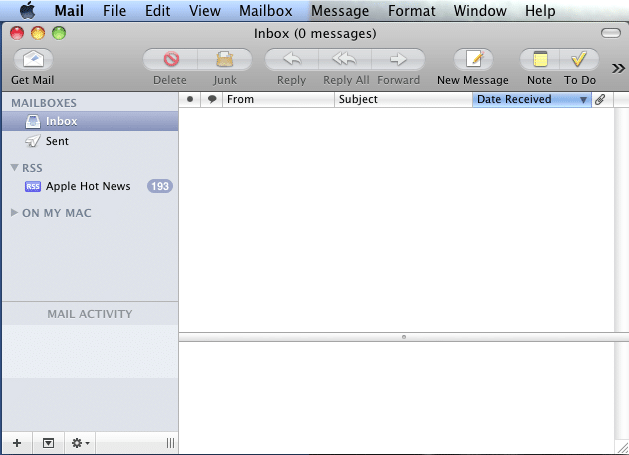629x455 pixels.
Task: Sort messages by From column
Action: (278, 99)
